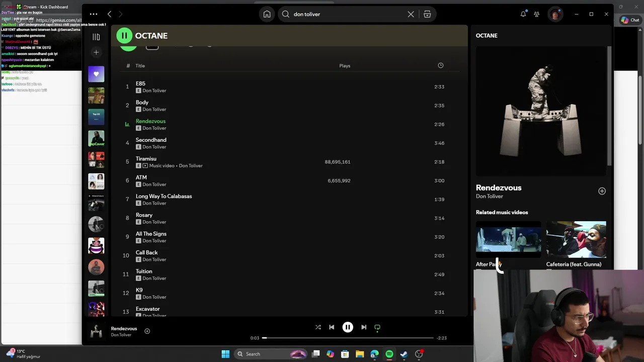Open Microsoft Store from taskbar
Image resolution: width=644 pixels, height=362 pixels.
coord(345,354)
